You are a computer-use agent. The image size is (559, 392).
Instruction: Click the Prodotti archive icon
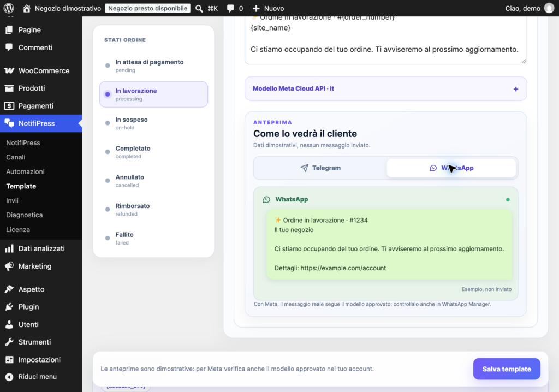click(x=9, y=88)
